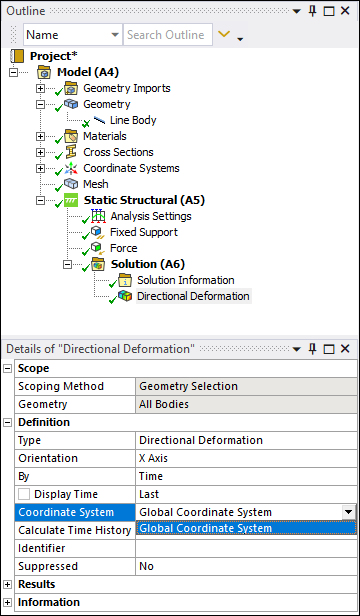
Task: Click the Coordinate Systems triad icon
Action: [x=71, y=168]
